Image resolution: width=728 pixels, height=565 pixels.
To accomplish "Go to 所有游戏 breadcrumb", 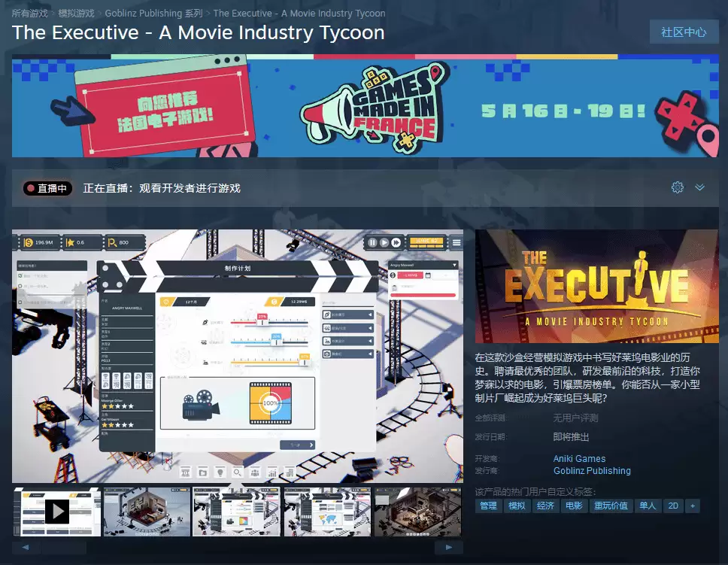I will 30,14.
